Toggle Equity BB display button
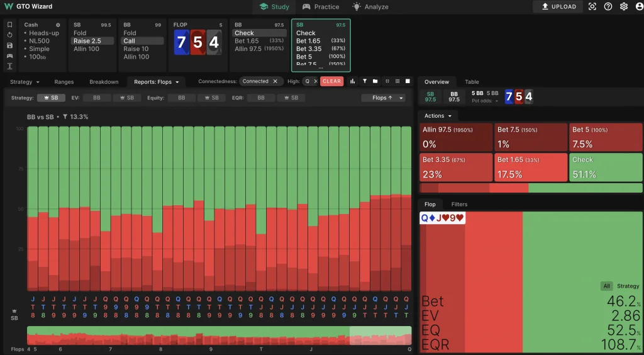Viewport: 644px width, 355px height. 182,98
